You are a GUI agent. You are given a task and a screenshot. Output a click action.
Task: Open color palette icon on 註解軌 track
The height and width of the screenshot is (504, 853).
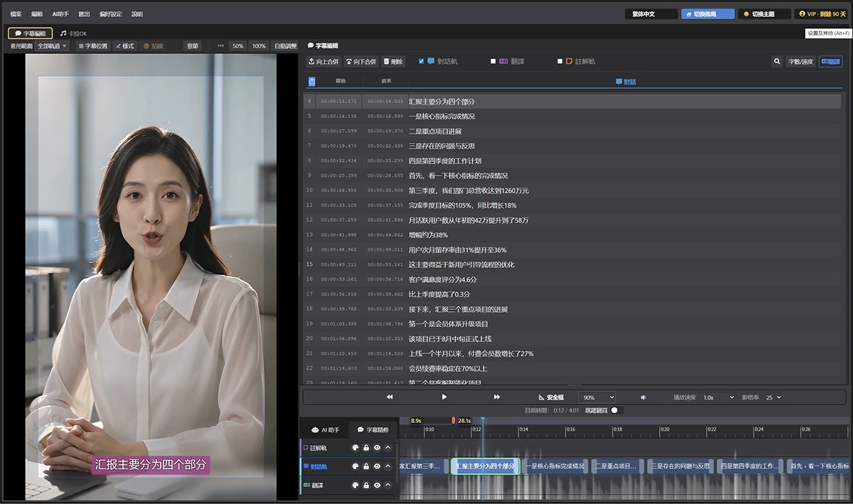[x=355, y=448]
